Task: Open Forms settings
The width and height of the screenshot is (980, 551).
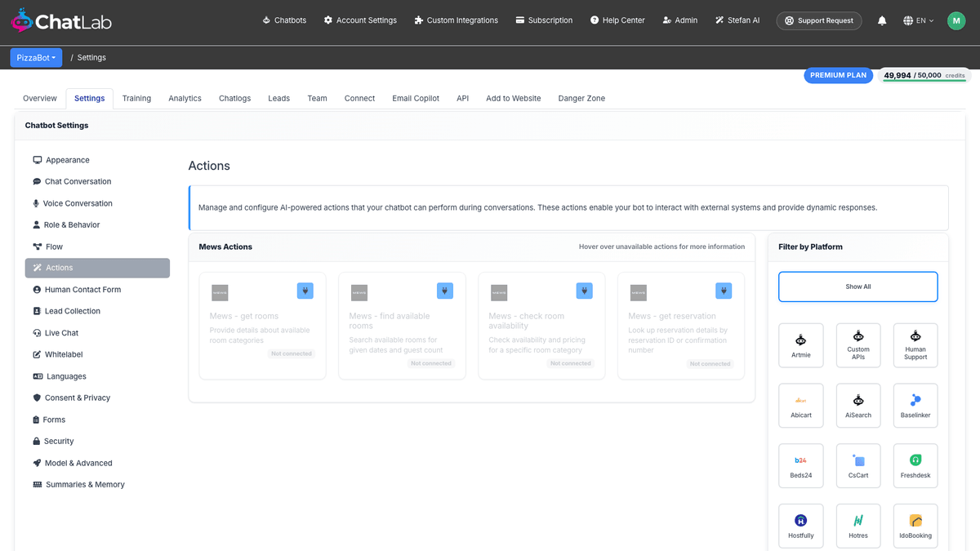Action: (97, 420)
